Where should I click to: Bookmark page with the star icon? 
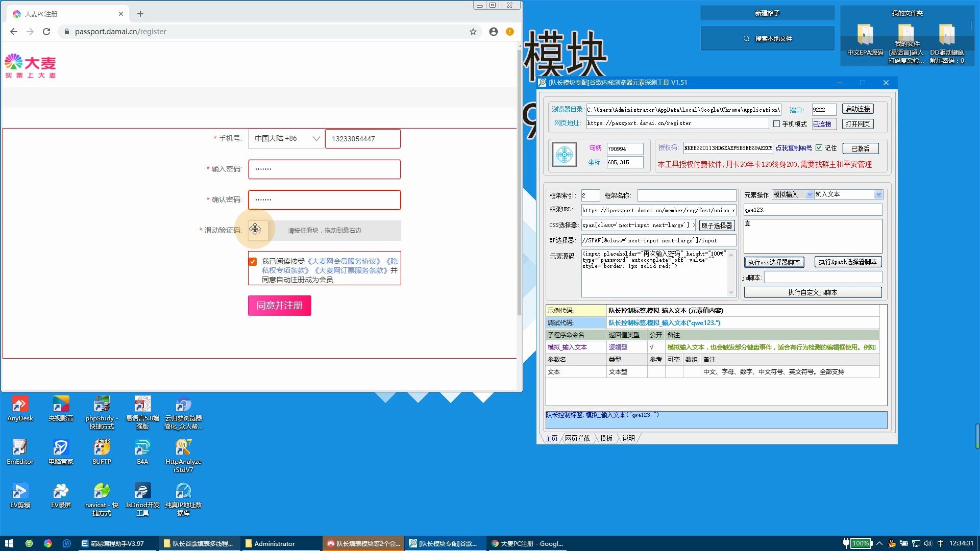pos(473,32)
